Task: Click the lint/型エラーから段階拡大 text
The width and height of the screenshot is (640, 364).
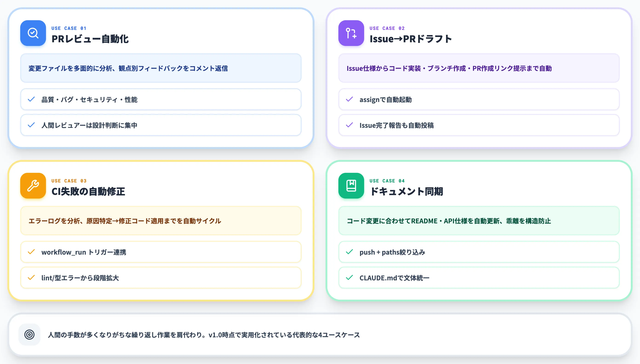Action: tap(80, 278)
